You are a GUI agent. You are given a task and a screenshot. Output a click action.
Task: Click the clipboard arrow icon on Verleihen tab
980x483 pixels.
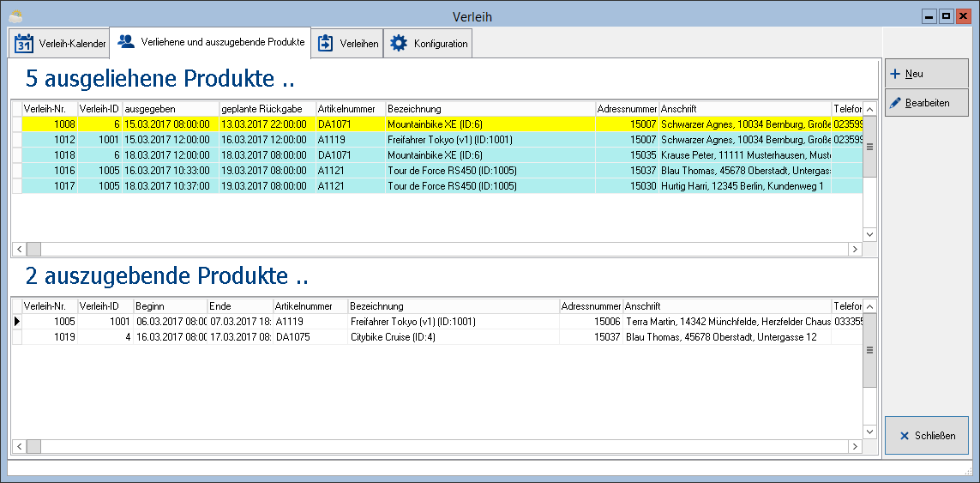tap(326, 44)
